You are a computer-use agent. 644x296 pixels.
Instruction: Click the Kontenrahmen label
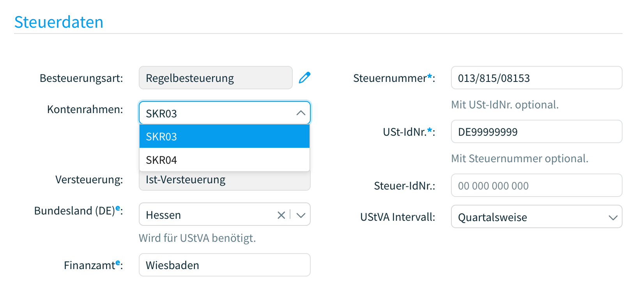(x=85, y=109)
